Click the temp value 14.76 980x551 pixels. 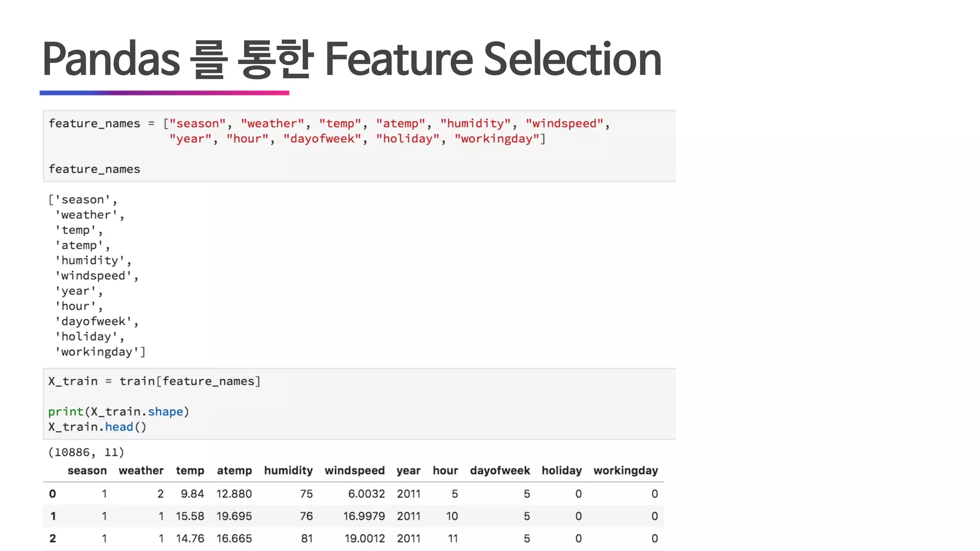point(190,539)
